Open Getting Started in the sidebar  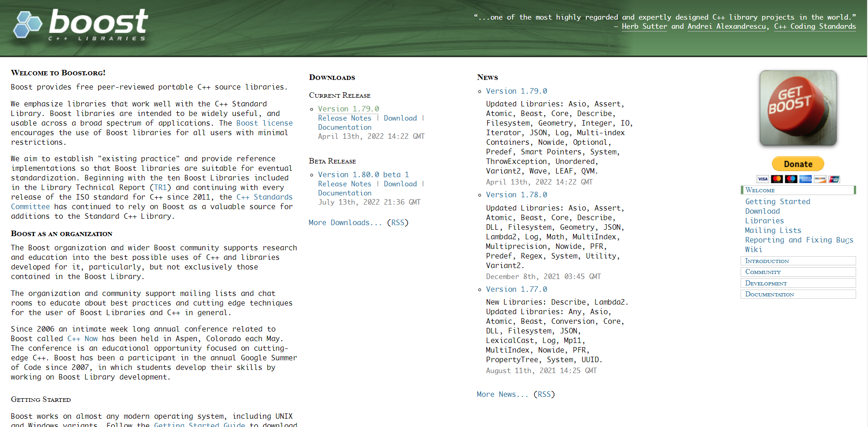(778, 202)
